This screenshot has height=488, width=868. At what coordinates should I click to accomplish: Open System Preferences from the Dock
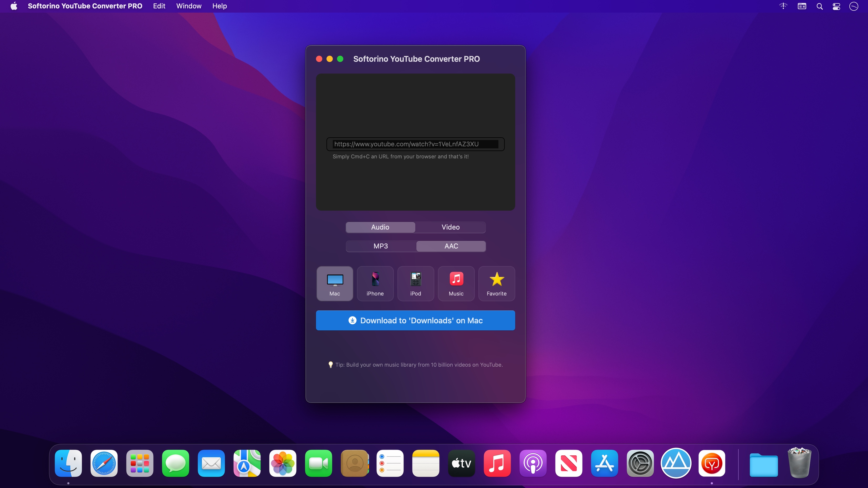coord(640,463)
